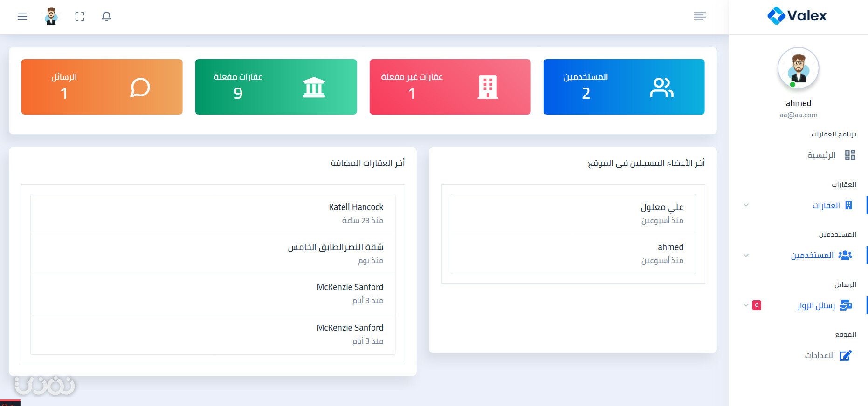Viewport: 868px width, 406px height.
Task: Click the property Katell Hancock
Action: coord(356,207)
